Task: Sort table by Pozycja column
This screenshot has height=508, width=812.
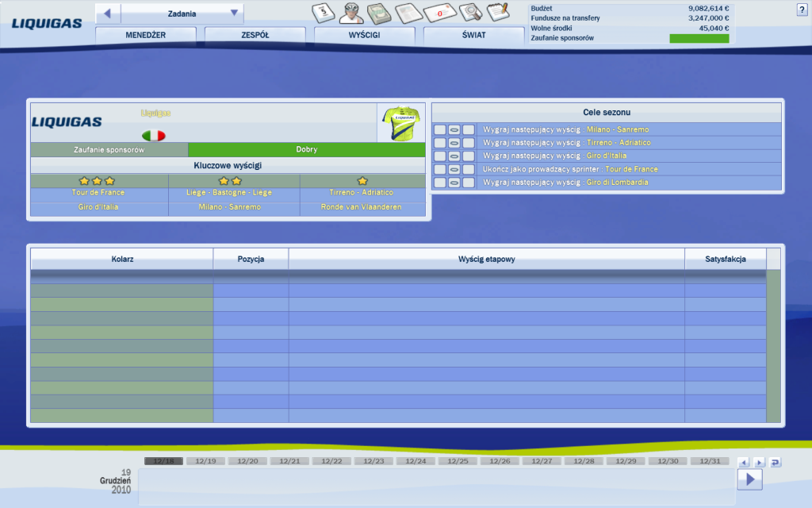Action: click(251, 259)
